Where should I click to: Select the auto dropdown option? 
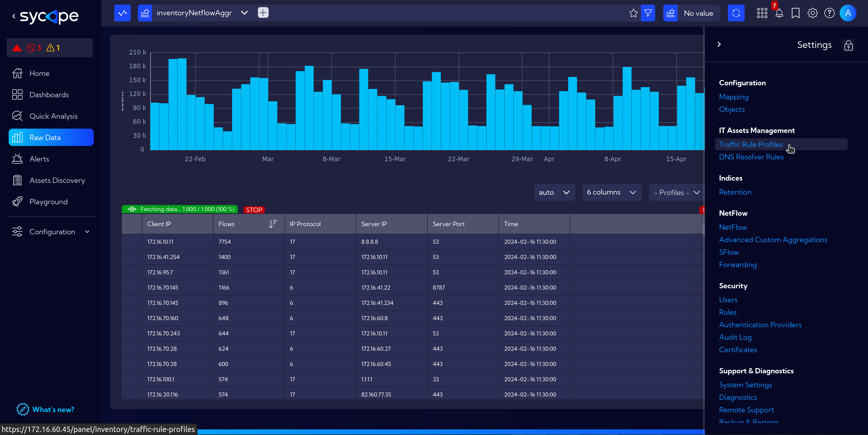click(x=554, y=193)
